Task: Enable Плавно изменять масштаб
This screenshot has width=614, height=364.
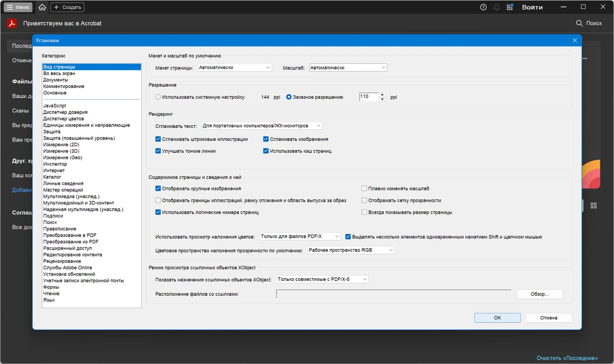Action: coord(364,189)
